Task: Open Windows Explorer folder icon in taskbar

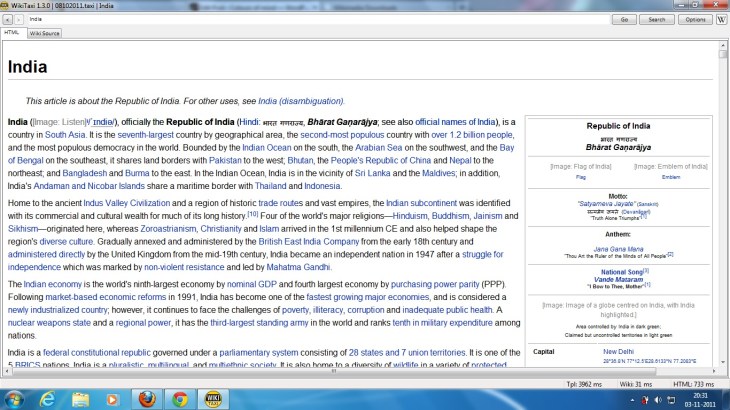Action: (x=80, y=399)
